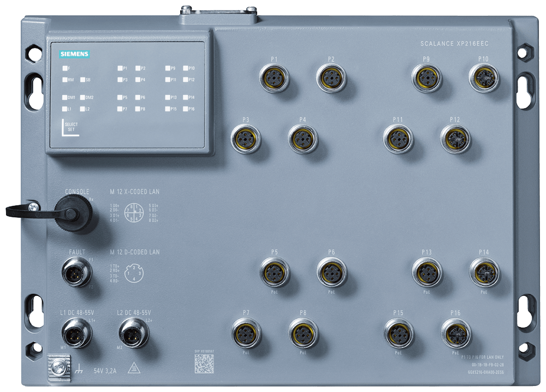Click the P1 M12 port connector
The width and height of the screenshot is (546, 392).
(x=274, y=78)
